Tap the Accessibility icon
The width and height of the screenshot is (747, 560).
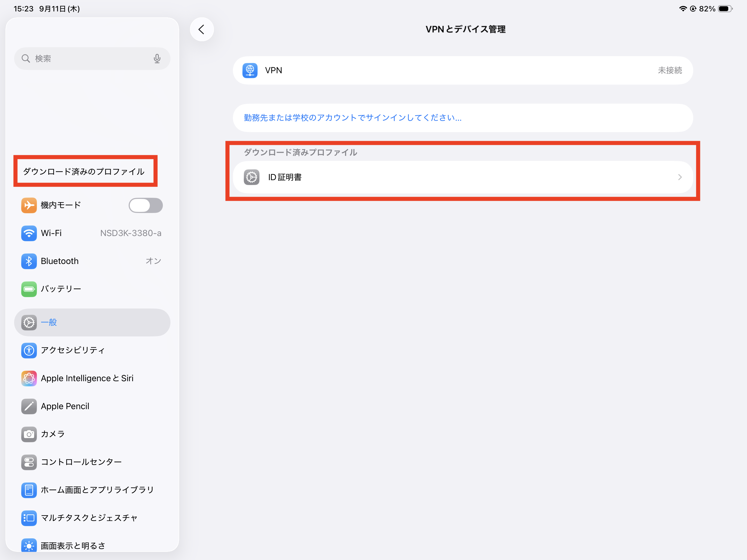(x=29, y=350)
